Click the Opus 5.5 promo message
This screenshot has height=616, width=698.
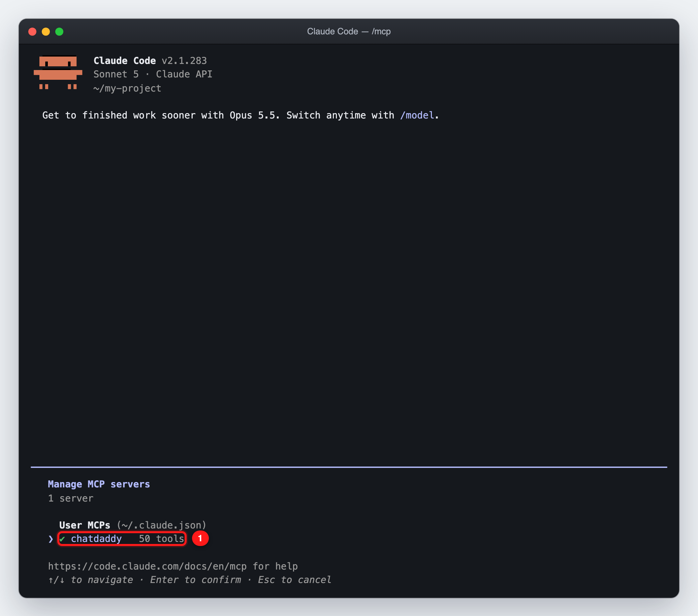click(x=241, y=115)
